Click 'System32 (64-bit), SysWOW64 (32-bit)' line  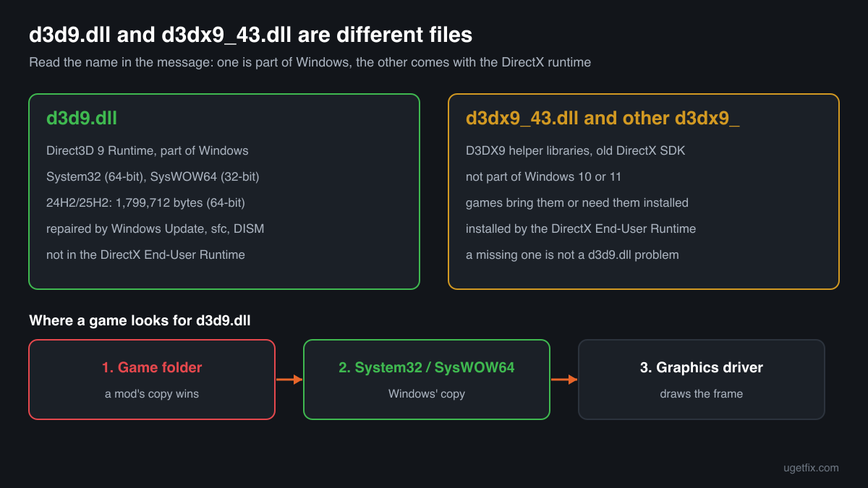pyautogui.click(x=153, y=177)
